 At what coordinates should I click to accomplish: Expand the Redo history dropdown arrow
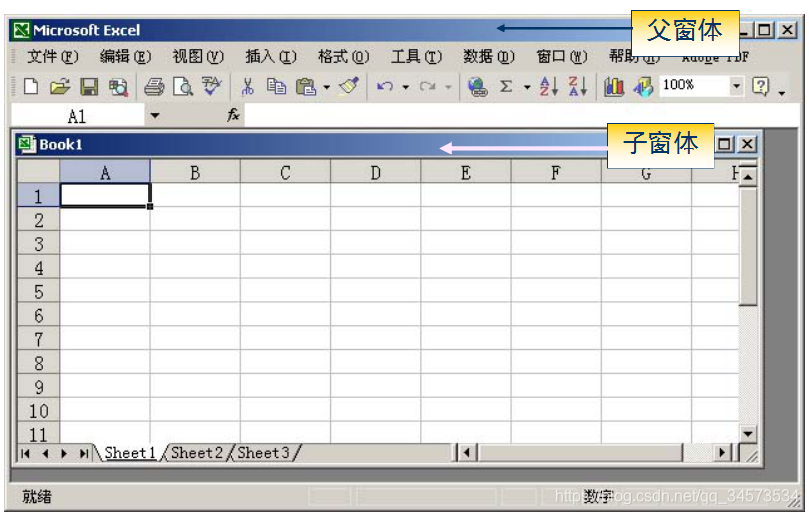448,87
